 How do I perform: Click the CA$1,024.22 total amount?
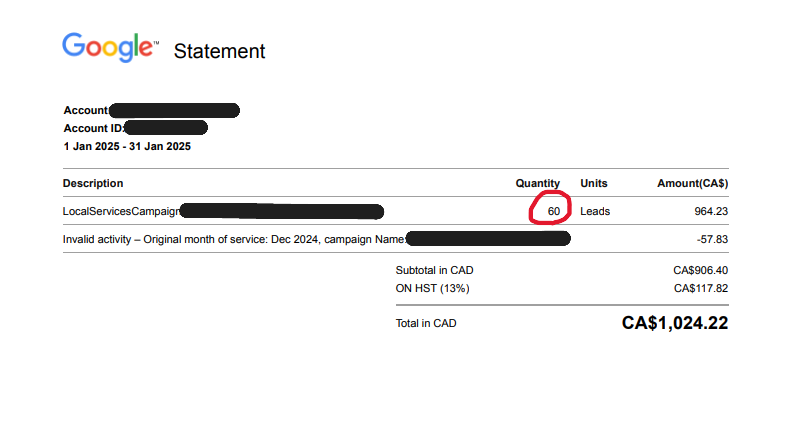[x=675, y=323]
